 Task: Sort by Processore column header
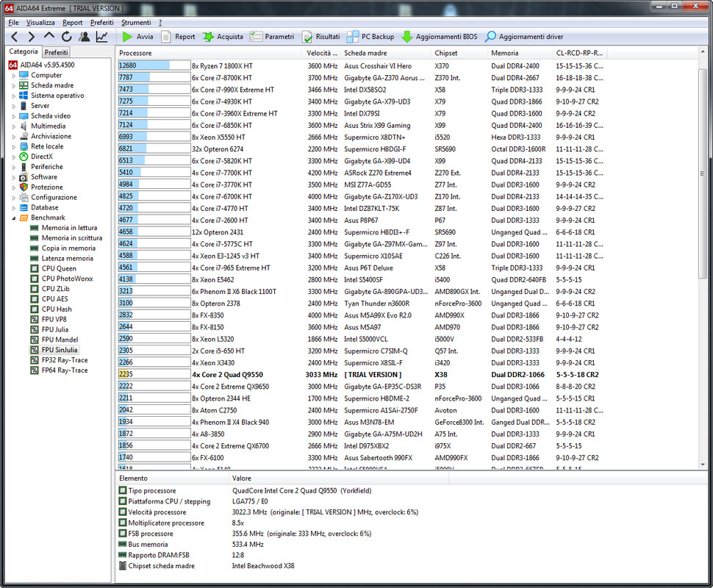coord(209,53)
